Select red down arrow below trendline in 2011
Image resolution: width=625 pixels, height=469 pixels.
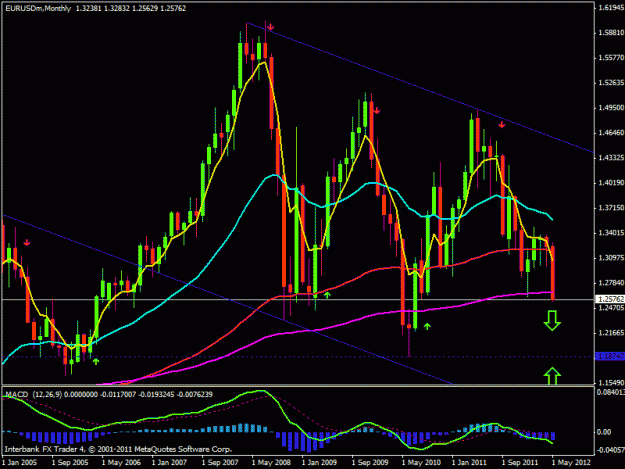502,125
